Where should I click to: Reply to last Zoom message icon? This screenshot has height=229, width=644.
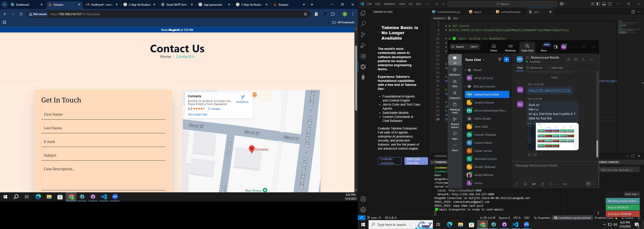(x=530, y=155)
